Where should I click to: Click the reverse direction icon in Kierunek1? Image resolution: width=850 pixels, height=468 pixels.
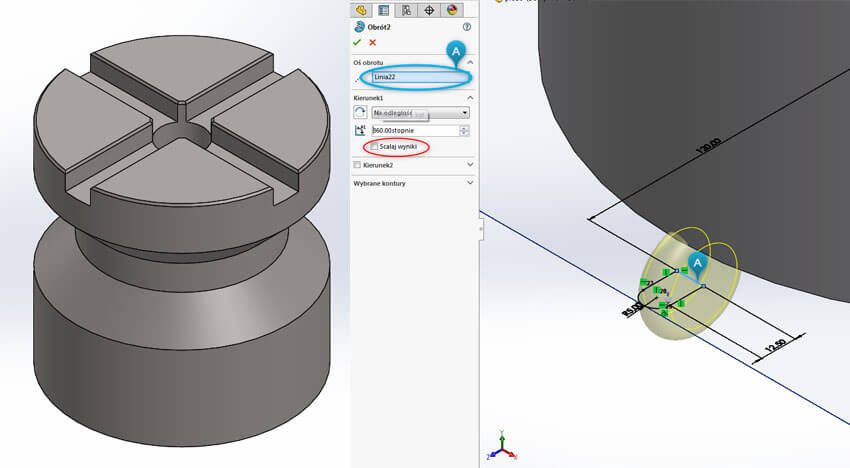[x=360, y=112]
